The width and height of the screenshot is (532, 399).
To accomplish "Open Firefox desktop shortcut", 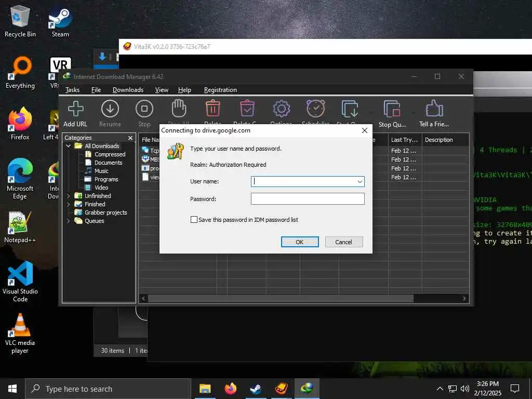I will (20, 124).
